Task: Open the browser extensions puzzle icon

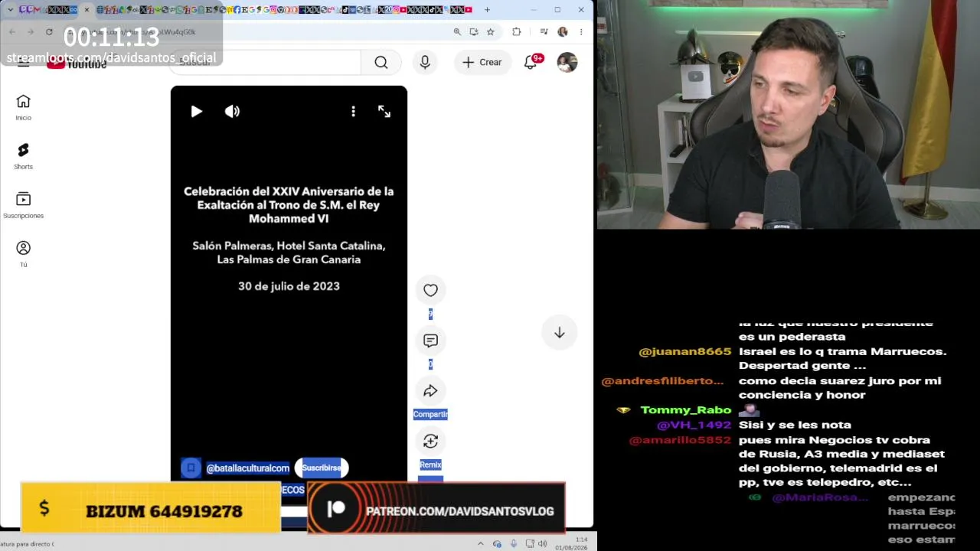Action: [x=517, y=32]
